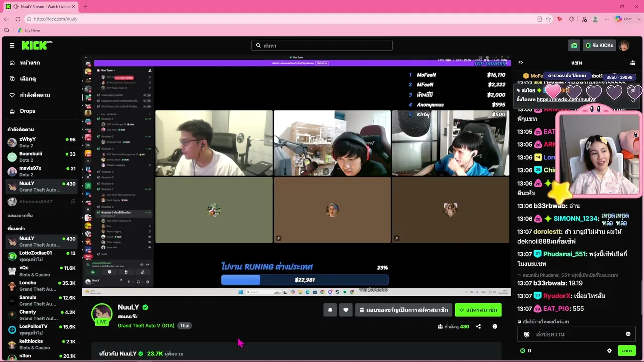
Task: Open the Kick sidebar hamburger menu
Action: point(12,45)
